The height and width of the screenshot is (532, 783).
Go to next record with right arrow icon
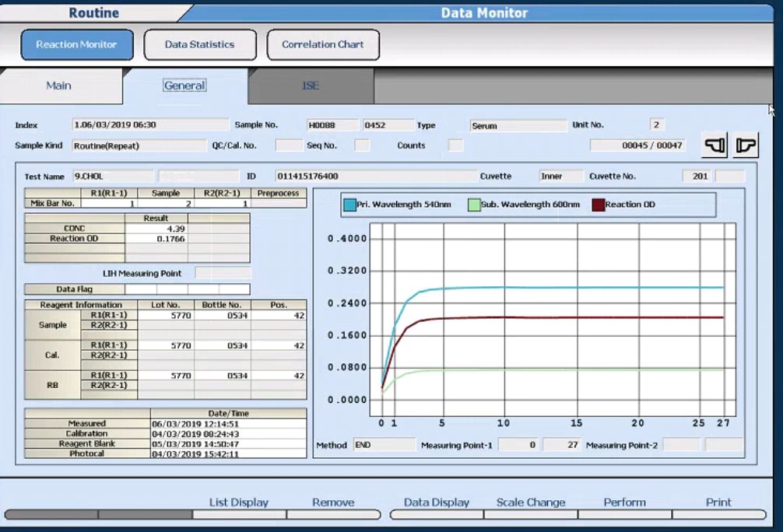coord(746,145)
